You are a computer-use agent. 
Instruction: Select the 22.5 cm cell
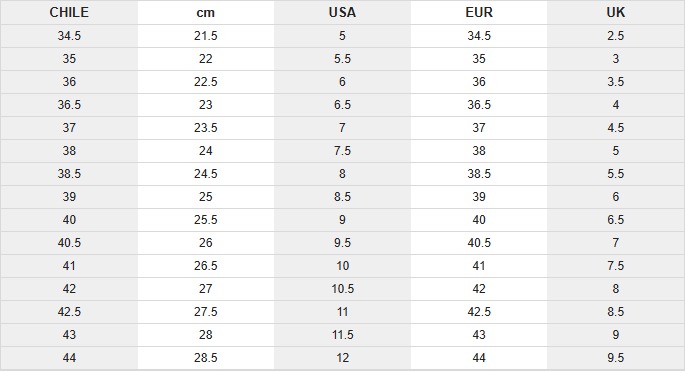pyautogui.click(x=206, y=82)
